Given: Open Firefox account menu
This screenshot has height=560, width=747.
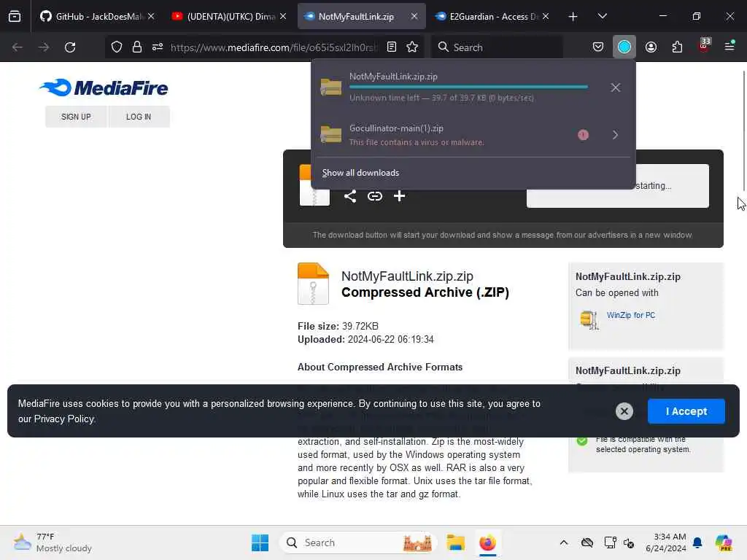Looking at the screenshot, I should pyautogui.click(x=651, y=47).
